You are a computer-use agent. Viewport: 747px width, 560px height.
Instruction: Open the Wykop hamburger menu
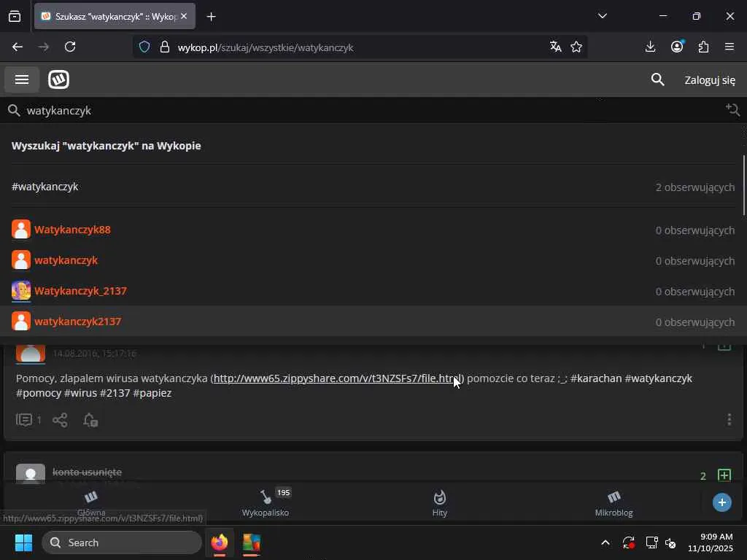coord(22,79)
